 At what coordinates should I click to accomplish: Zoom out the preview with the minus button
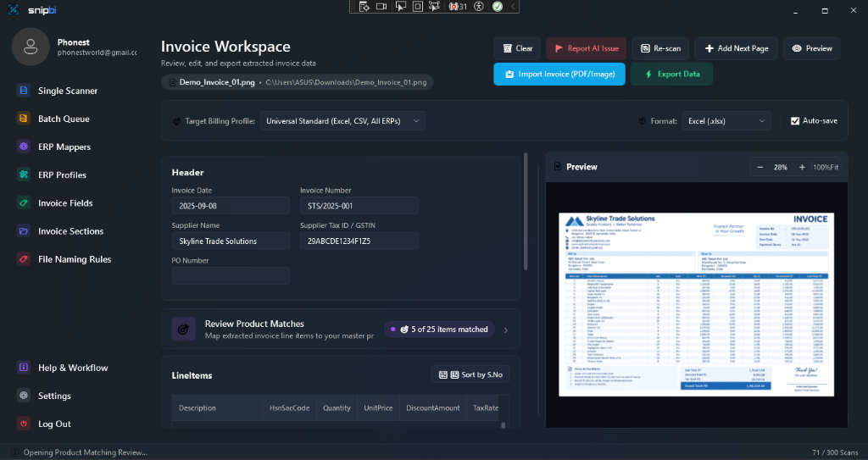pos(760,167)
